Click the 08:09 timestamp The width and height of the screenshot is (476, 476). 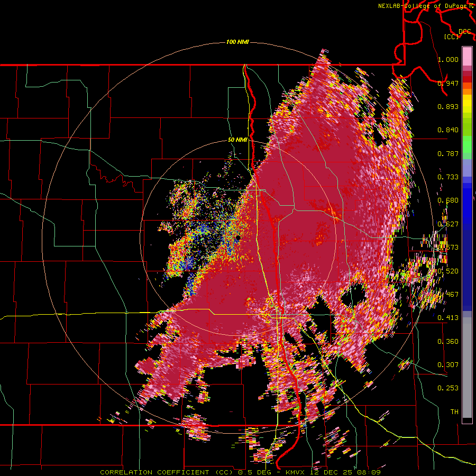[x=369, y=472]
